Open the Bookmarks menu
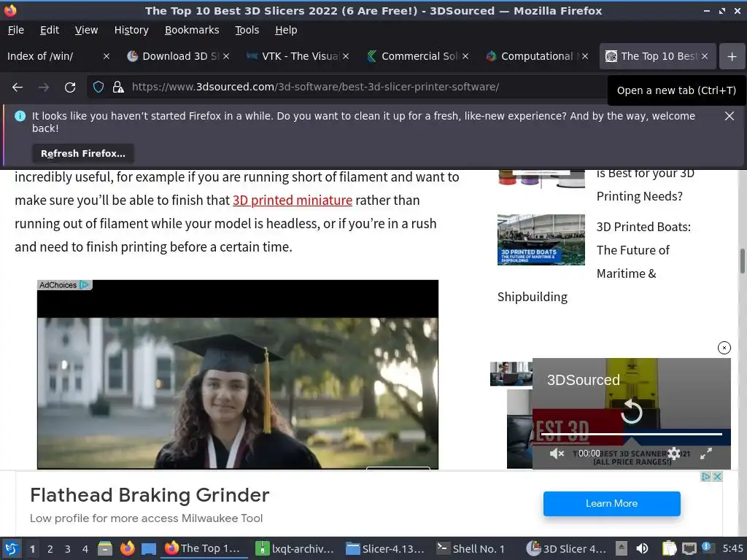The height and width of the screenshot is (560, 747). click(192, 30)
